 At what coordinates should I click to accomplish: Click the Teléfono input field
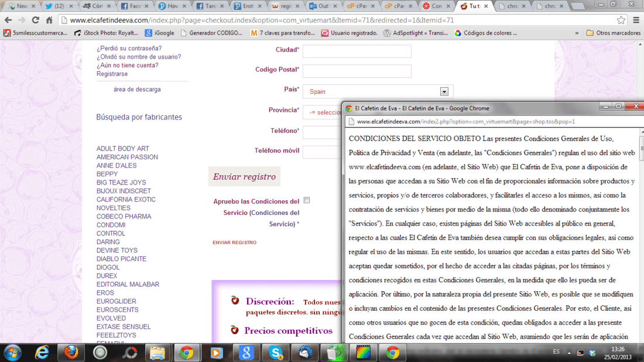323,132
